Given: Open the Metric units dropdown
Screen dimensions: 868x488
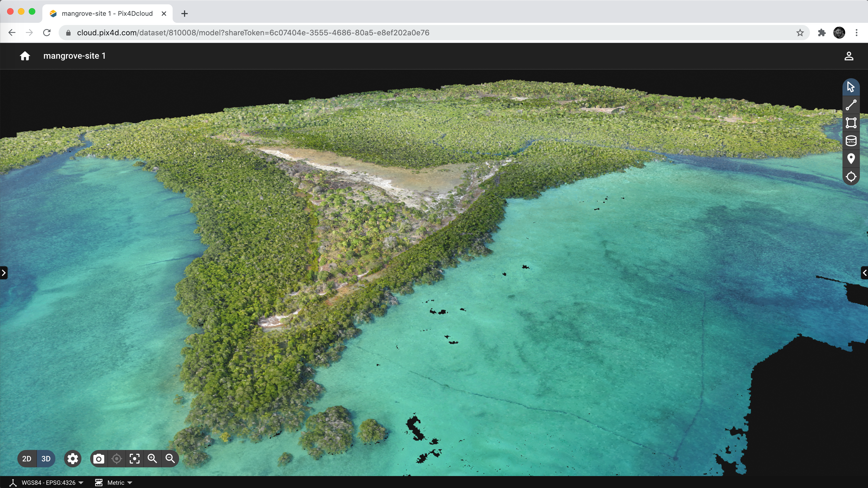Looking at the screenshot, I should click(116, 483).
